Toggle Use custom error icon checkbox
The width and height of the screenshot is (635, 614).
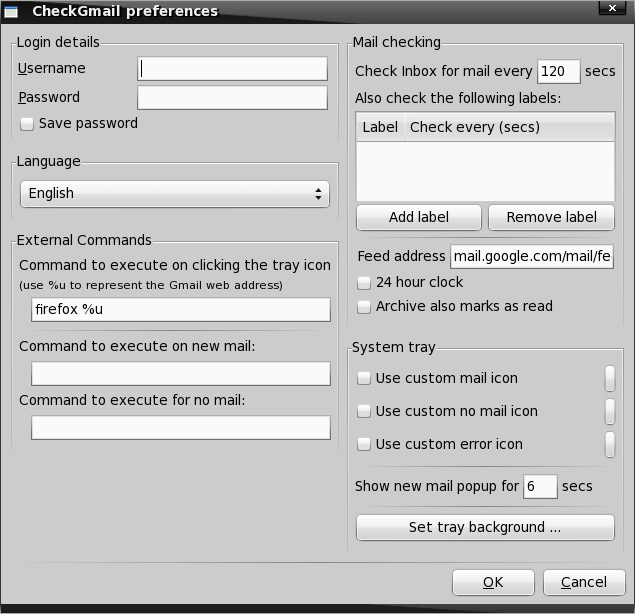365,445
